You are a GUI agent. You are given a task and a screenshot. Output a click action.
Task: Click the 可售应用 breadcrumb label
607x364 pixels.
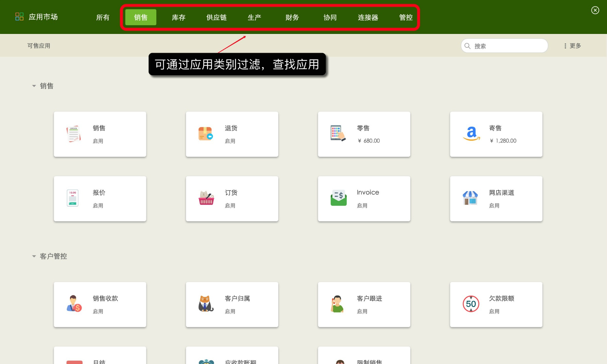[39, 46]
